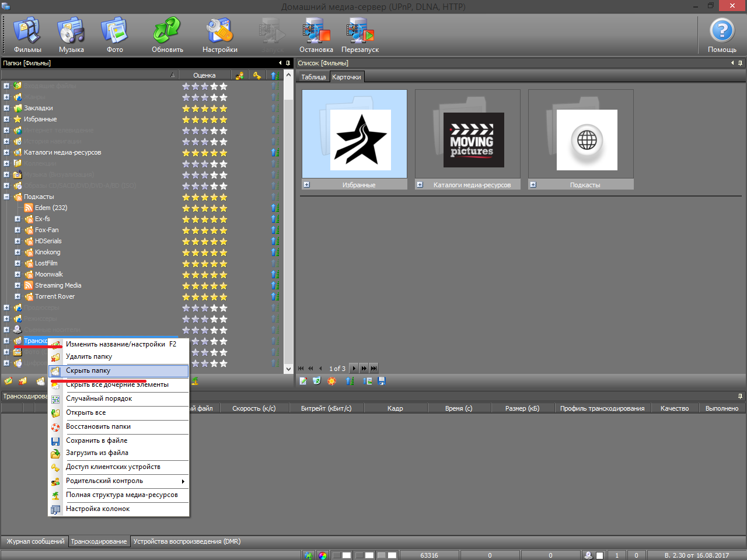Expand the LostFilm podcast folder
Image resolution: width=747 pixels, height=560 pixels.
(x=18, y=264)
